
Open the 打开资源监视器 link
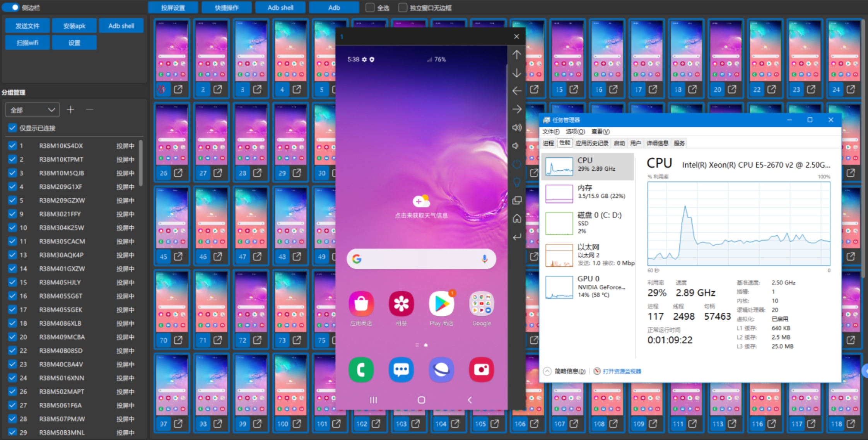(x=622, y=371)
